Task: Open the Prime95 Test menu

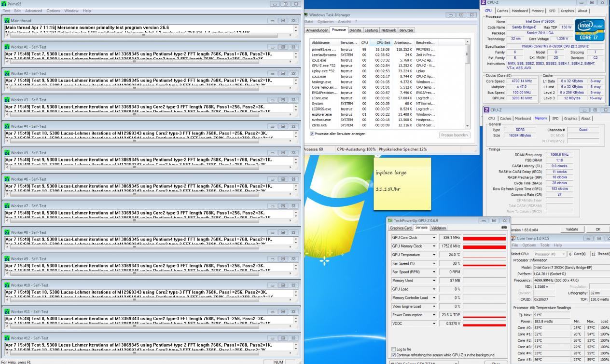Action: coord(7,11)
